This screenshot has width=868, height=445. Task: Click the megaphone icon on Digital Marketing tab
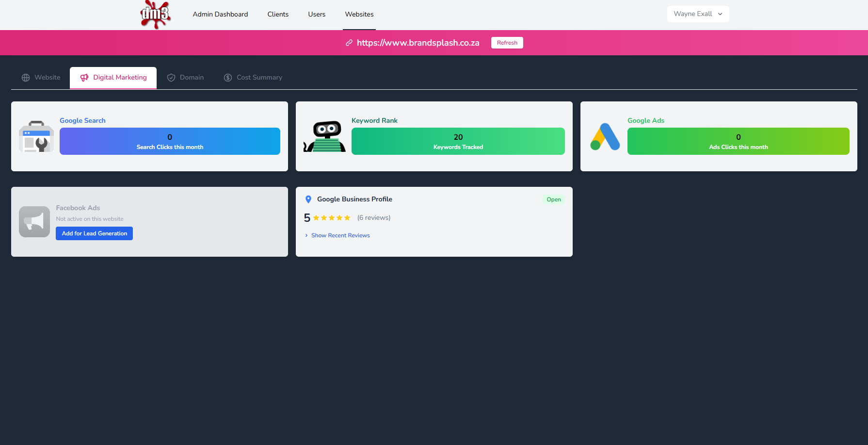(x=84, y=78)
